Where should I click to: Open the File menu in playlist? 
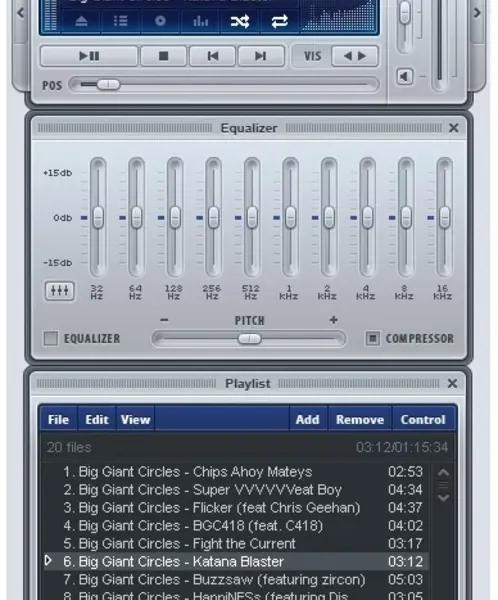[58, 420]
